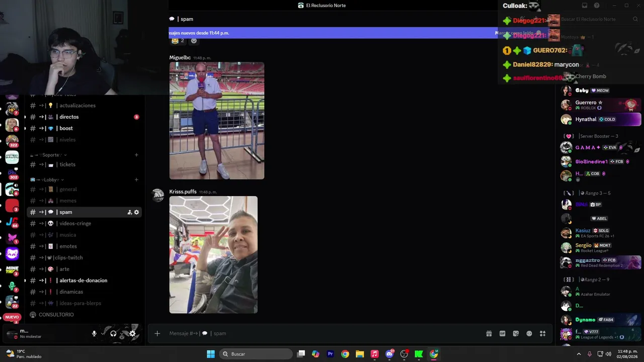644x362 pixels.
Task: Open the Discord inbox icon
Action: (x=585, y=6)
